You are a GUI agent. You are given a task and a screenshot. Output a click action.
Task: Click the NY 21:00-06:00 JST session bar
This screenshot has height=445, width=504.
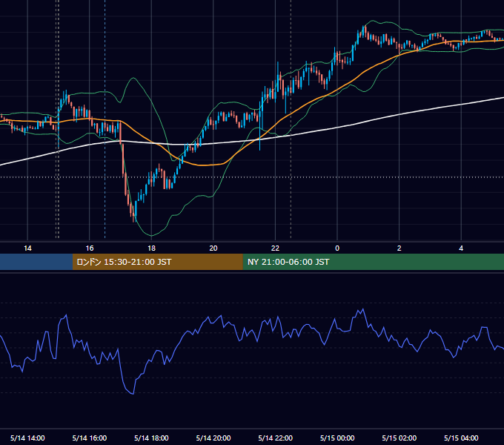(373, 262)
